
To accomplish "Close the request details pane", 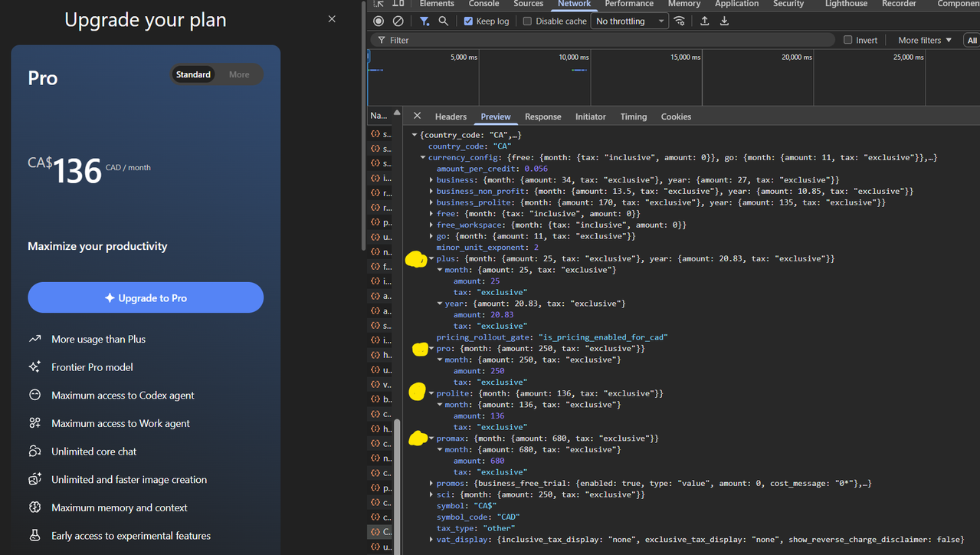I will (x=417, y=116).
